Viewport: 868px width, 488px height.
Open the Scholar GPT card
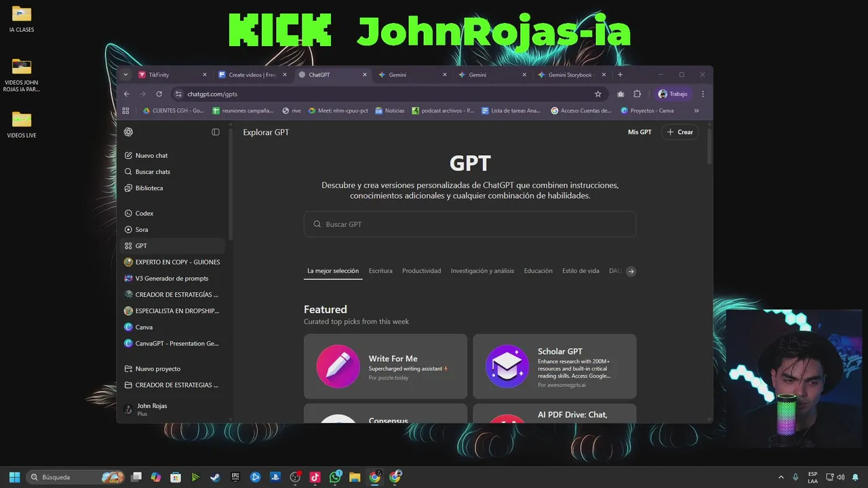pos(555,366)
